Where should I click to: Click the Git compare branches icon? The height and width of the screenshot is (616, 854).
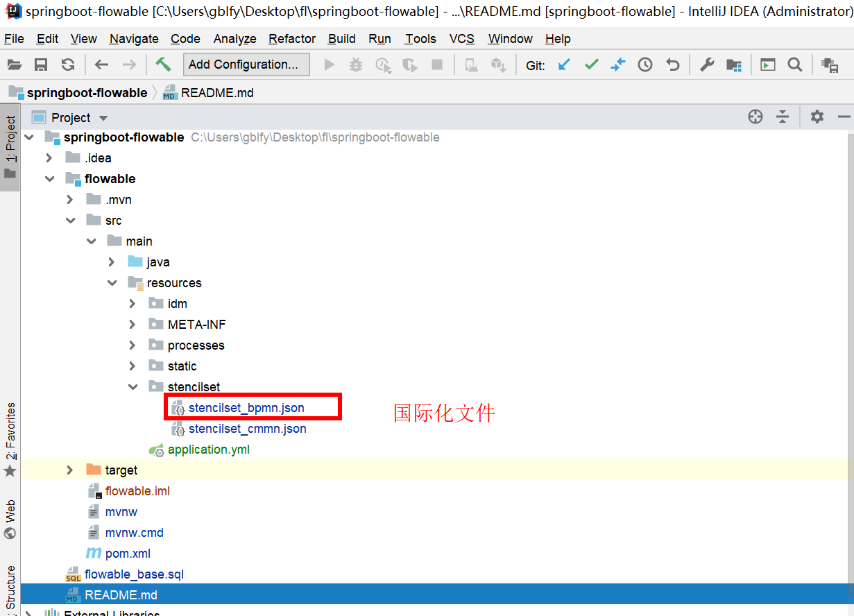click(x=618, y=65)
